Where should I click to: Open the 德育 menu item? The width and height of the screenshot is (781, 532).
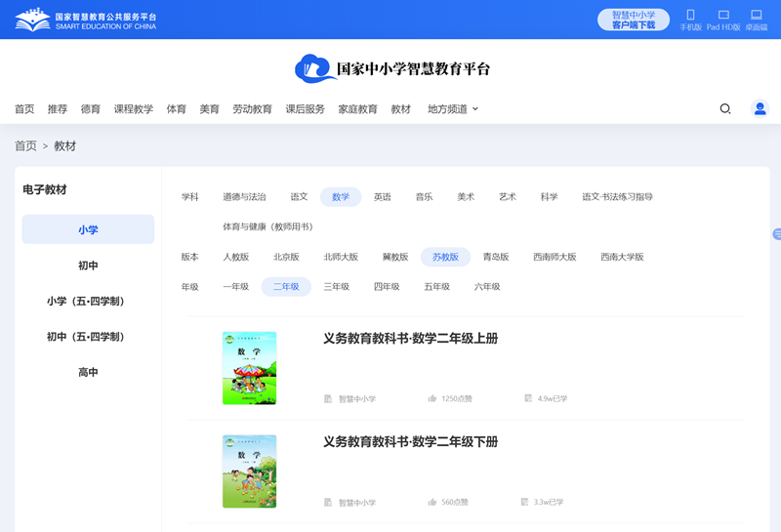pyautogui.click(x=91, y=109)
